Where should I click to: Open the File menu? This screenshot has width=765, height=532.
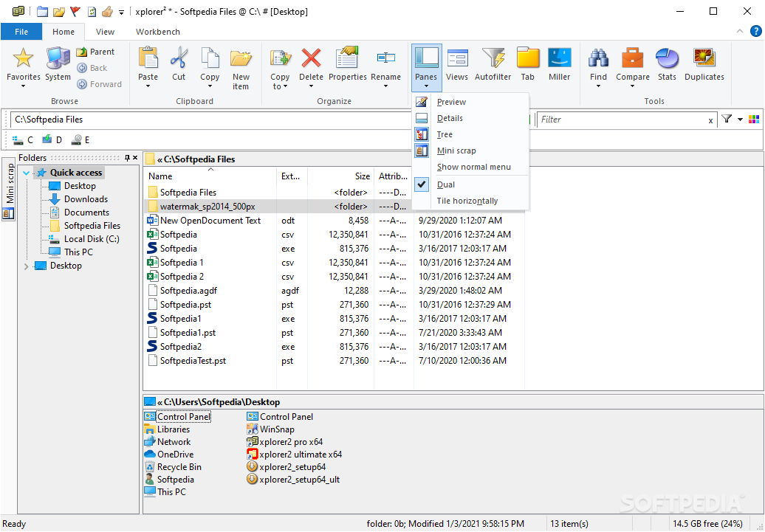(21, 32)
